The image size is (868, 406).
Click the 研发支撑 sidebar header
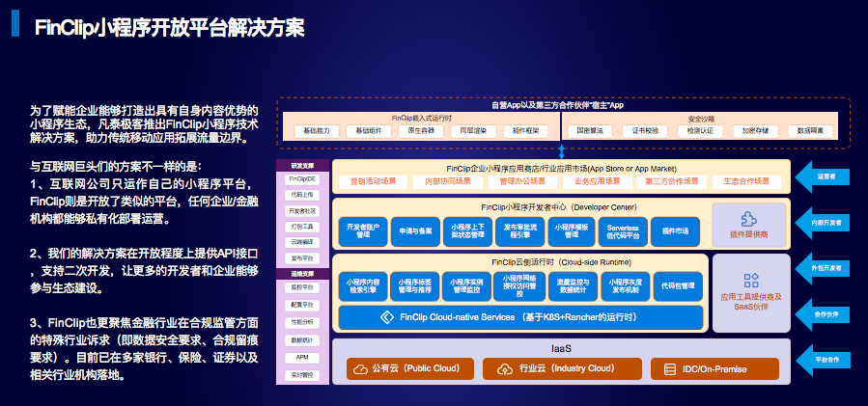tap(302, 165)
